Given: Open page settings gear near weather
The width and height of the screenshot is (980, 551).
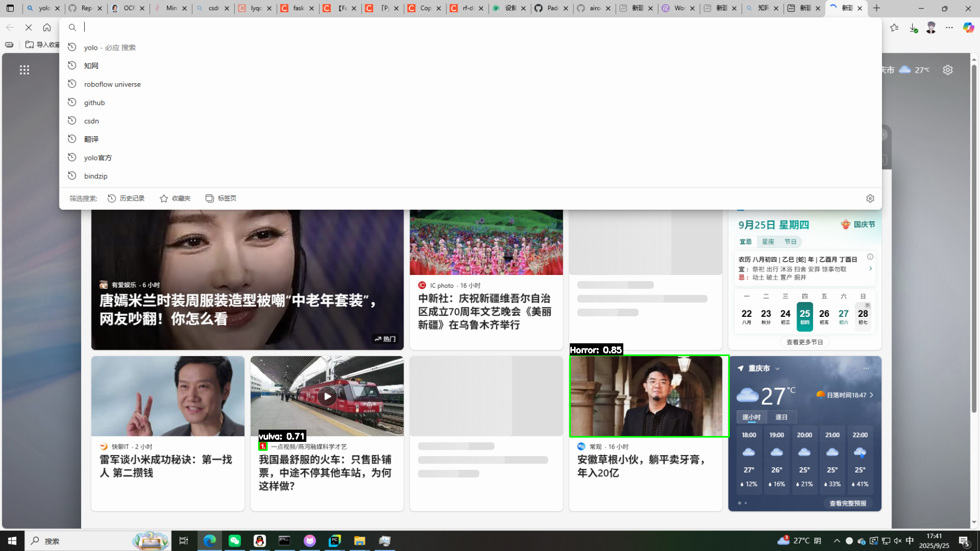Looking at the screenshot, I should point(948,70).
